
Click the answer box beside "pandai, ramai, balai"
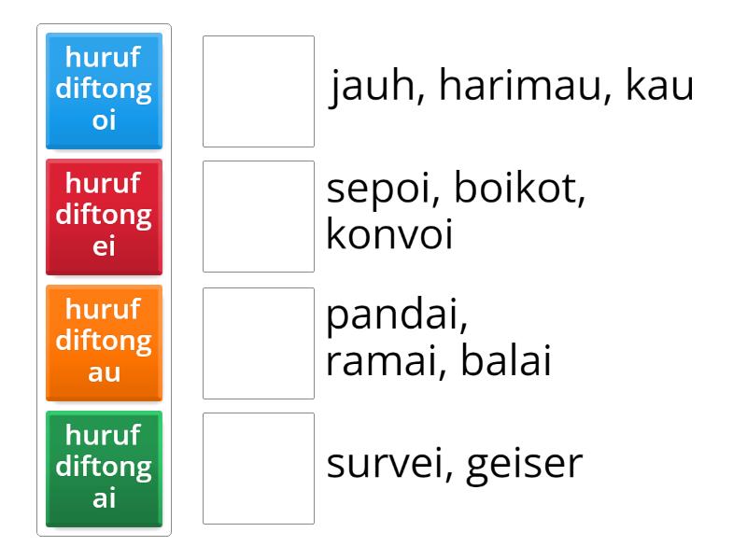pyautogui.click(x=259, y=343)
